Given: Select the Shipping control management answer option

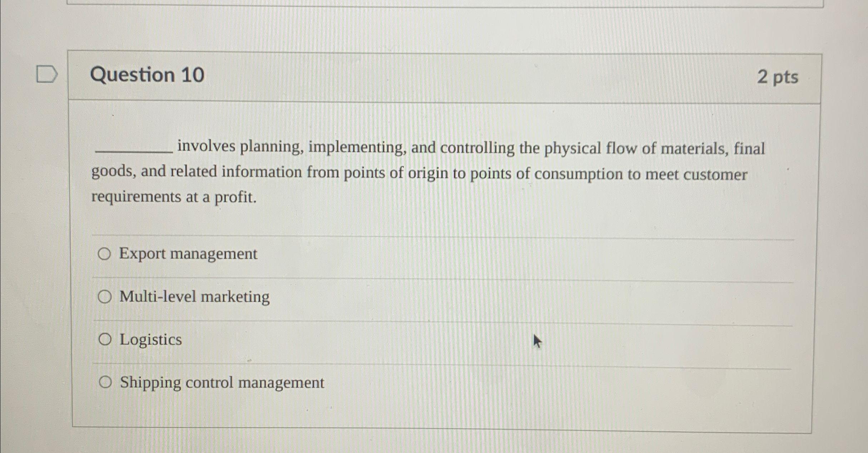Looking at the screenshot, I should pyautogui.click(x=105, y=383).
